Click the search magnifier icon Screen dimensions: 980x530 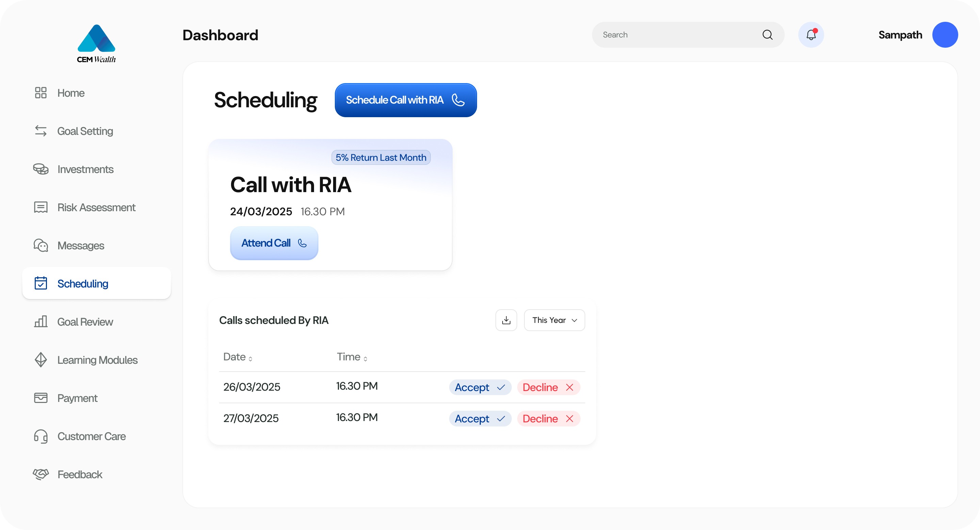(x=768, y=35)
